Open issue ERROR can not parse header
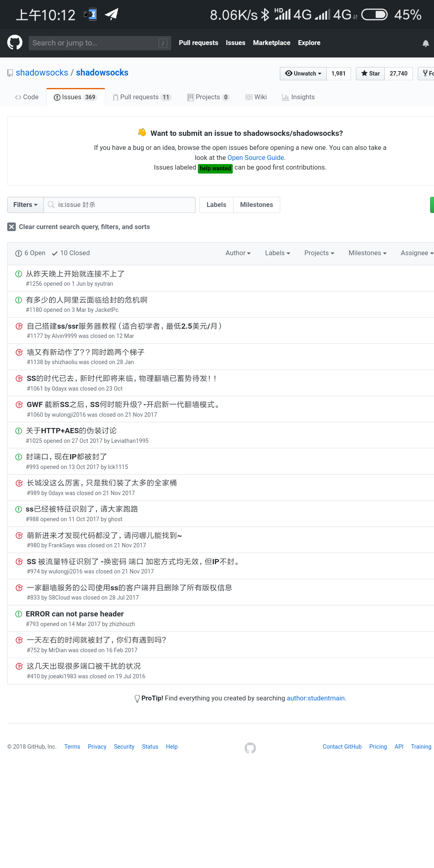Viewport: 434px width, 868px height. (x=75, y=614)
